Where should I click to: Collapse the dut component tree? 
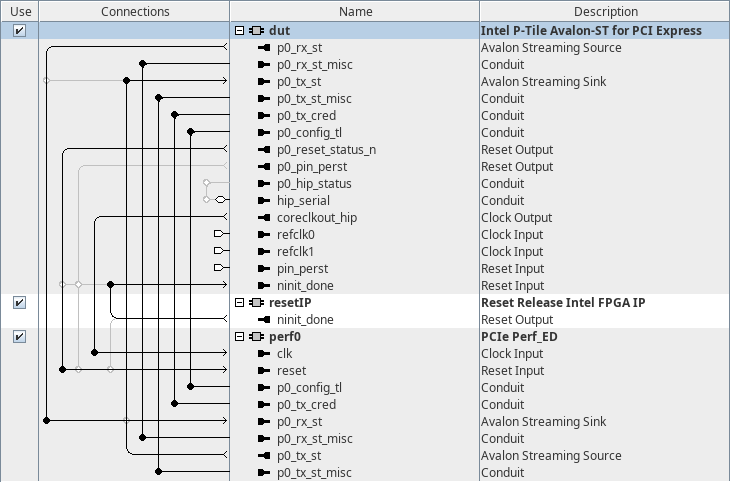point(239,31)
